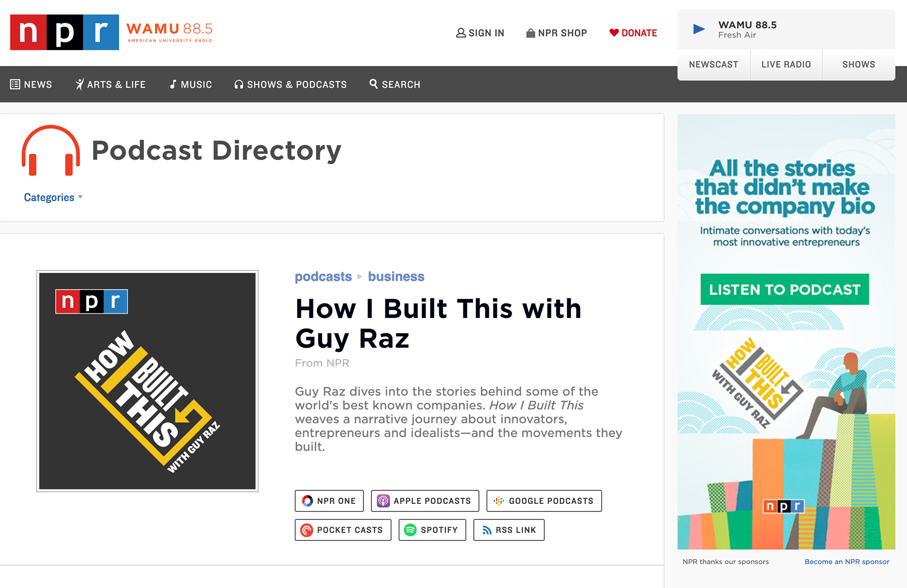Click the 'Fresh Air' now playing text
Screen dimensions: 907x588
pyautogui.click(x=737, y=35)
